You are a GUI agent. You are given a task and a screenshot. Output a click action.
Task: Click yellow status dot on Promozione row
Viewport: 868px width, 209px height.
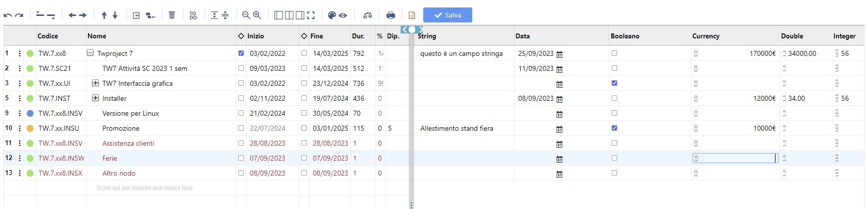[x=30, y=128]
